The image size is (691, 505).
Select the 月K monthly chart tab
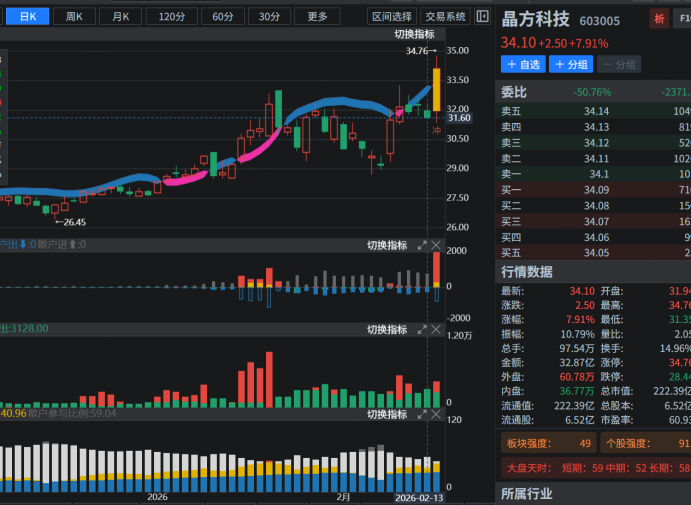121,16
